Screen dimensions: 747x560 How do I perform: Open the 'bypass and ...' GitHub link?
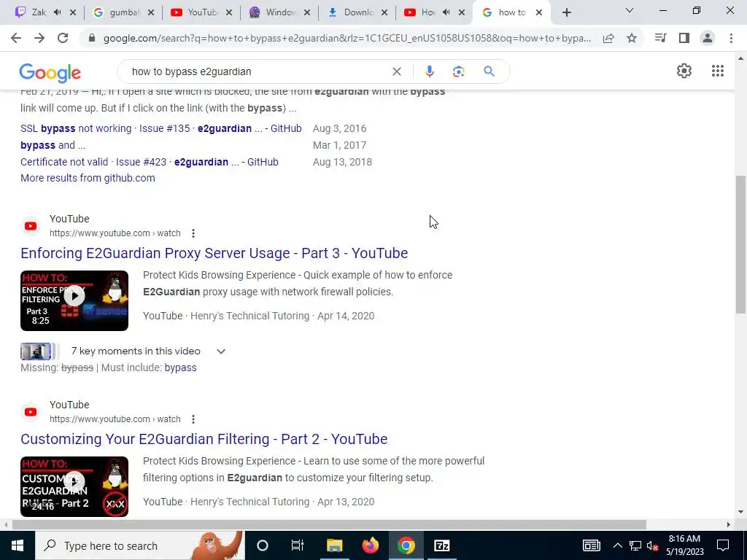53,145
